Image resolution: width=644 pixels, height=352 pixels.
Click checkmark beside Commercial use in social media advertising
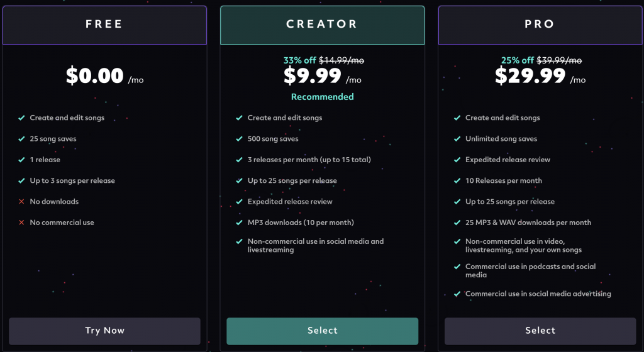click(x=457, y=294)
